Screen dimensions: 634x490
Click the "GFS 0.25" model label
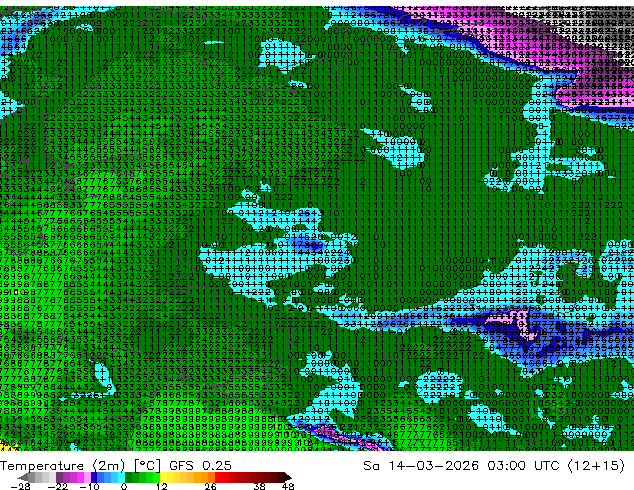[200, 466]
